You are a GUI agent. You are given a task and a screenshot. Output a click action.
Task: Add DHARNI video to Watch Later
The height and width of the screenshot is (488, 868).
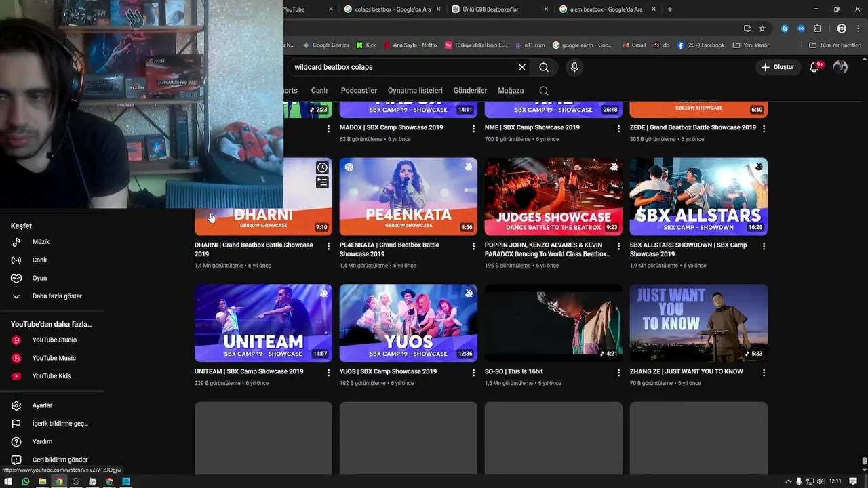click(x=322, y=167)
